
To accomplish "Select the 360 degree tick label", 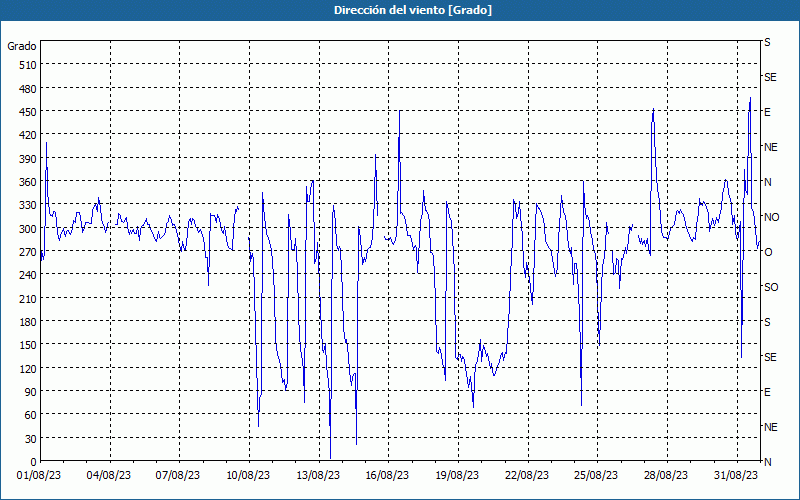I will (28, 182).
